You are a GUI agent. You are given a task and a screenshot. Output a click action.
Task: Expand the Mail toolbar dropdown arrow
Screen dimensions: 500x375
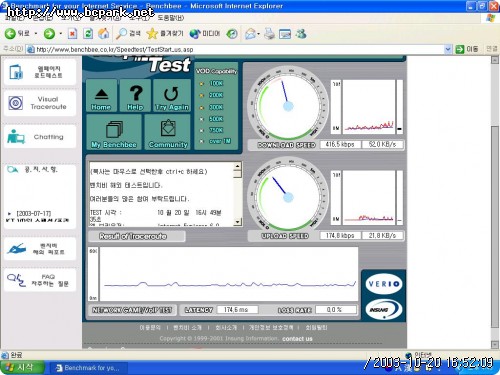(258, 34)
